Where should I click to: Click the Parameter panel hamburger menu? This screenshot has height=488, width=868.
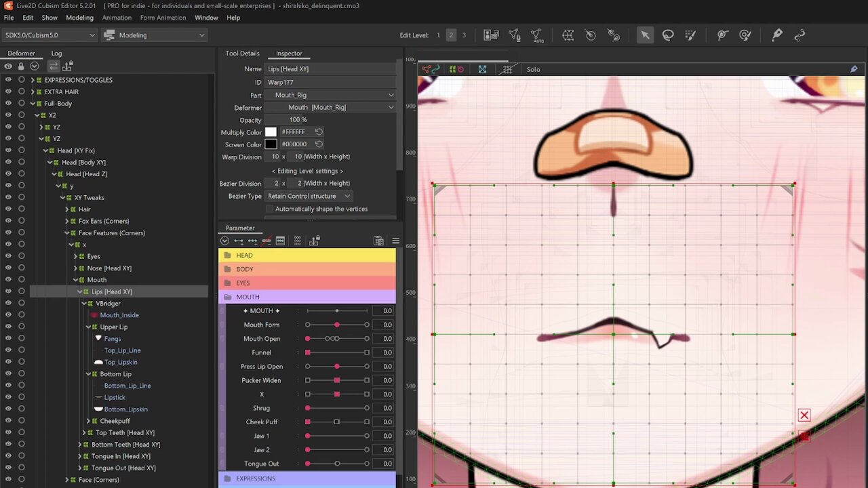pyautogui.click(x=395, y=241)
